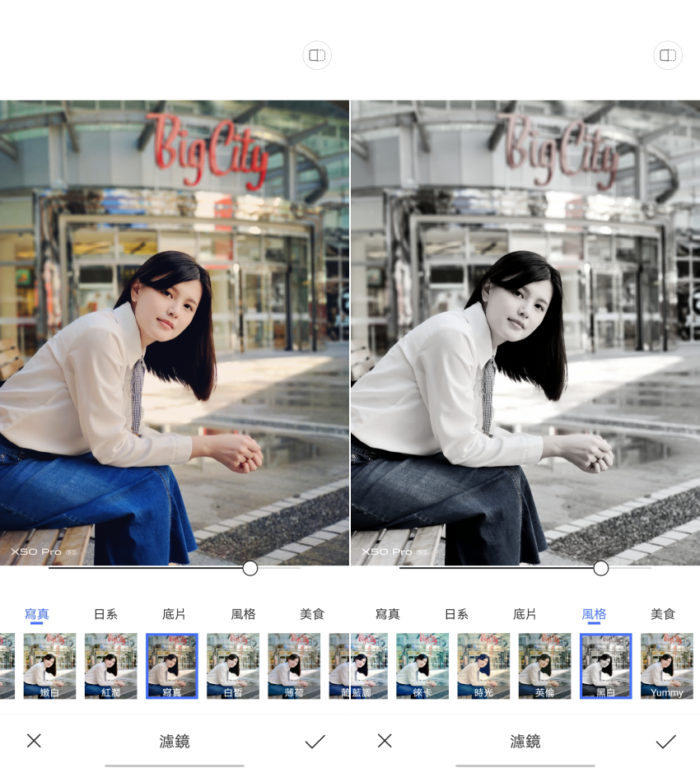Screen dimensions: 700x768
Task: Confirm right filter using the checkmark icon
Action: click(x=665, y=741)
